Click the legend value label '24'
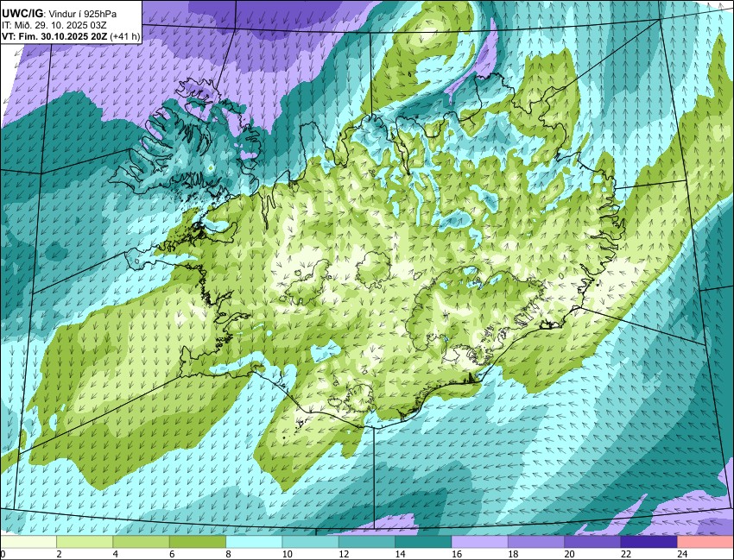734x560 pixels. pos(682,554)
